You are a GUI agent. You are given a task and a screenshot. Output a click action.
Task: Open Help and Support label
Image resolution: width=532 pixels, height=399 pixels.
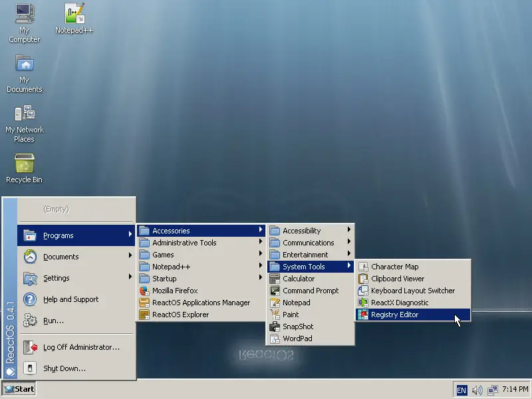click(x=71, y=299)
